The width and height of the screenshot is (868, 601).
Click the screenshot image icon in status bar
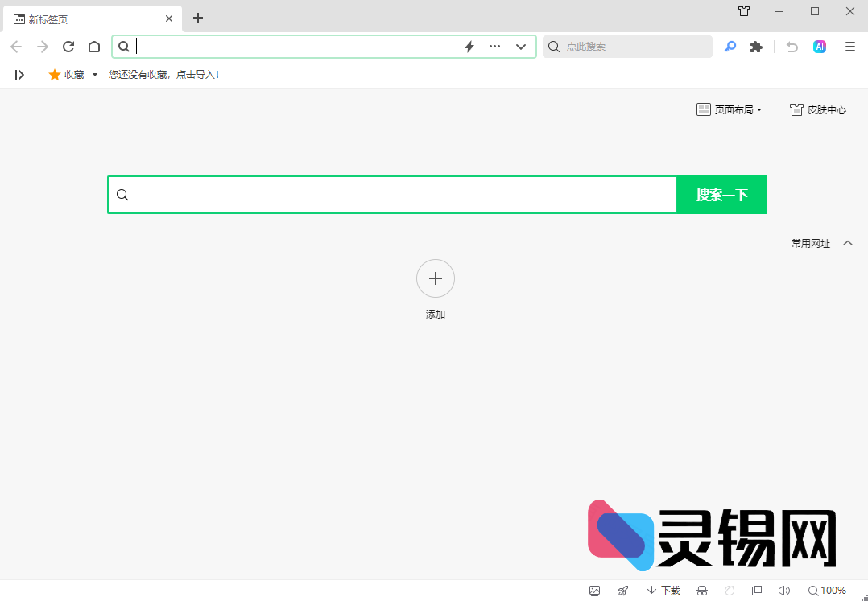594,590
